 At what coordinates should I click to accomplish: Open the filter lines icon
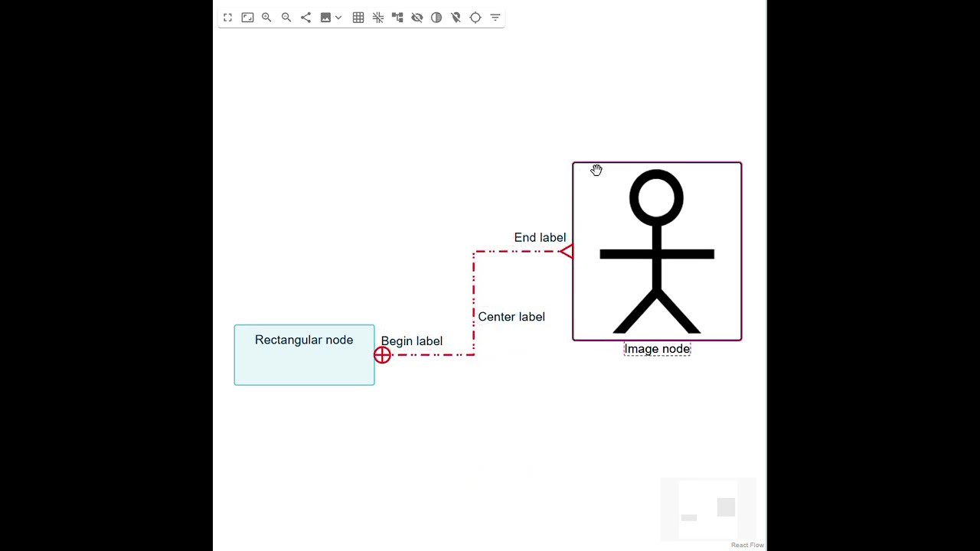pyautogui.click(x=495, y=18)
